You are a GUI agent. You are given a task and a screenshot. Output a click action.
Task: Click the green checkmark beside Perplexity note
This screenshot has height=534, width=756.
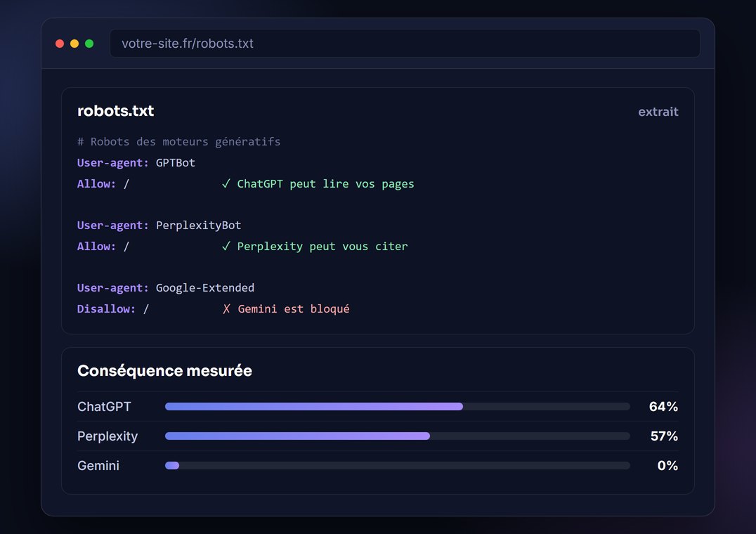(226, 247)
